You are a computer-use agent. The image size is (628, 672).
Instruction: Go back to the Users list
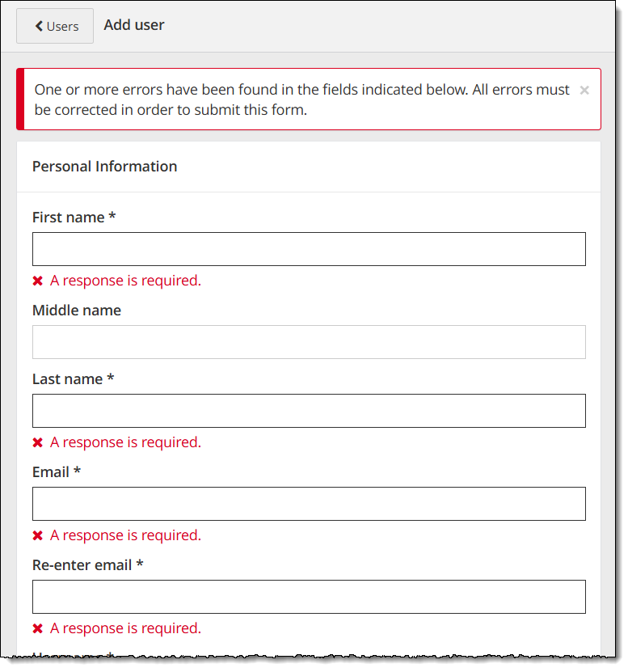point(55,26)
